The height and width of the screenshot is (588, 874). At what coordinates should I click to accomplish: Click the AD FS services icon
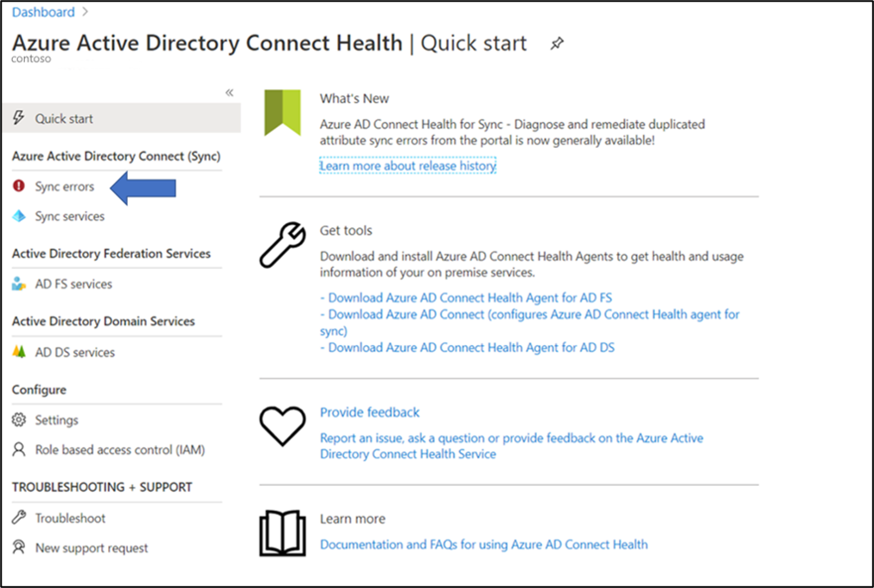click(18, 284)
